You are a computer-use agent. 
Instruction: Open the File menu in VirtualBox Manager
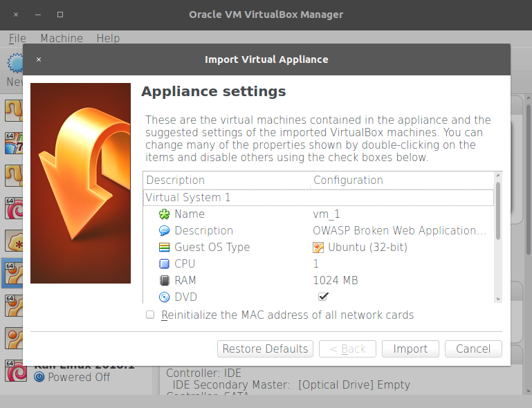point(17,38)
